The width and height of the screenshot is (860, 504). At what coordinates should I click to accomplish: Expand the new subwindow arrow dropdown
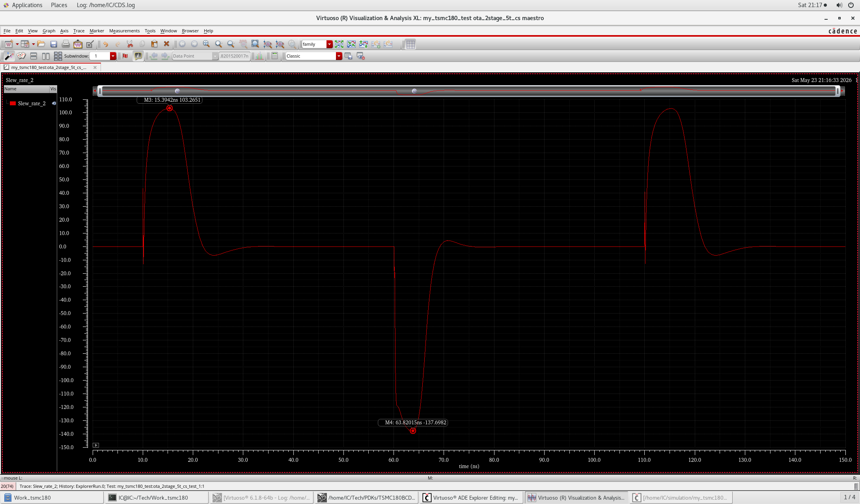coord(33,44)
